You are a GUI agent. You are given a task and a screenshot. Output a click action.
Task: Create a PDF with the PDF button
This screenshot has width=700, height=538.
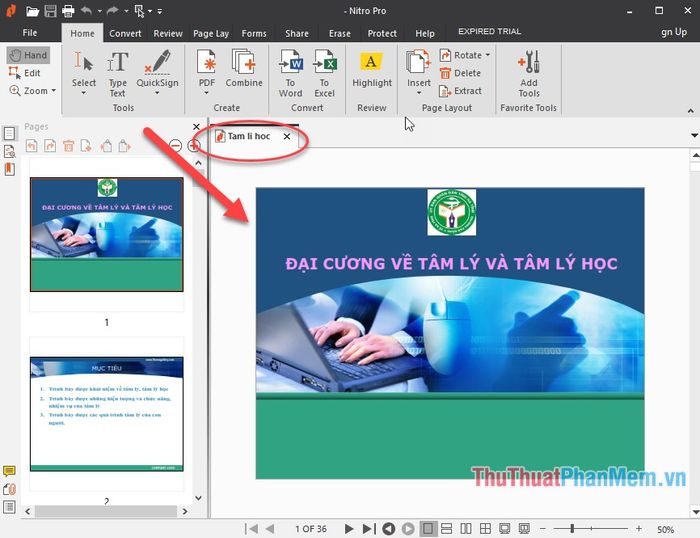pos(207,68)
